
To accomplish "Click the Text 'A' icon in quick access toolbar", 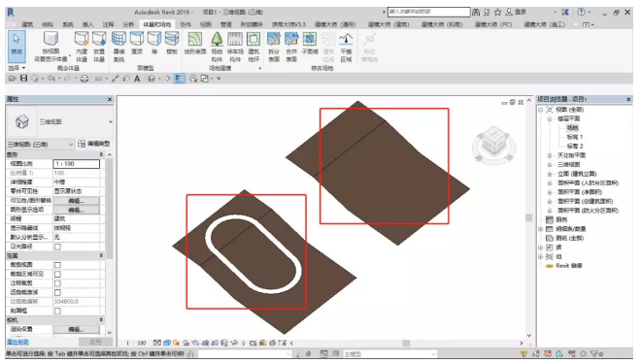I will click(137, 79).
